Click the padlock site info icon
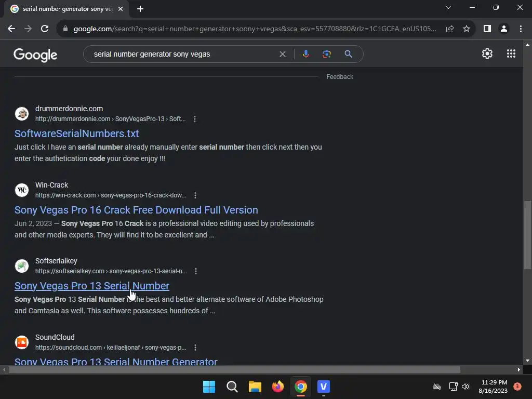The width and height of the screenshot is (532, 399). click(65, 29)
